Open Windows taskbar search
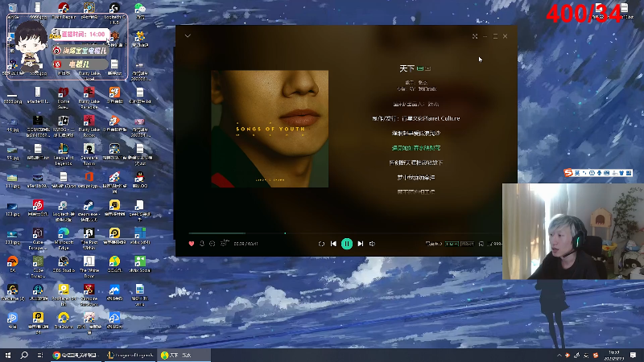This screenshot has width=644, height=362. click(24, 355)
